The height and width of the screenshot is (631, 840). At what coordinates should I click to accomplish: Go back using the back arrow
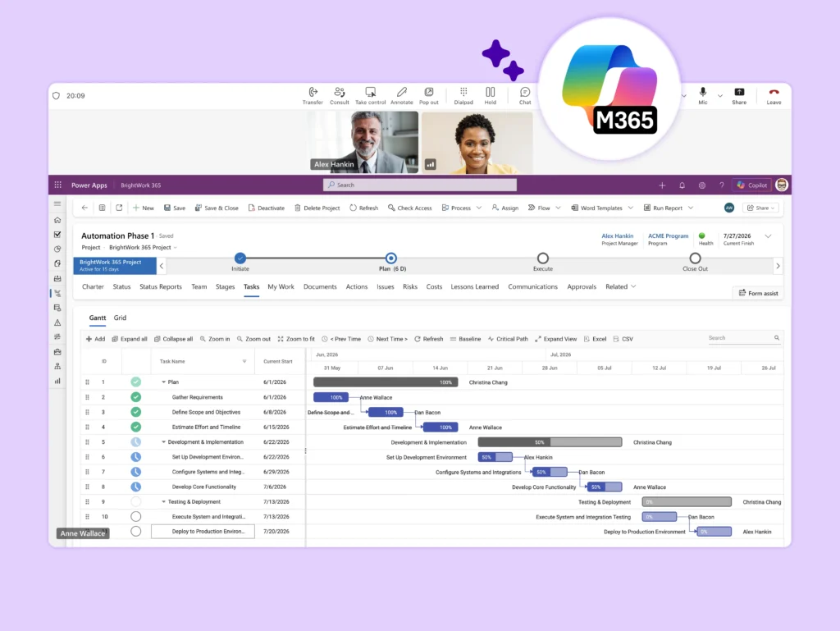tap(84, 208)
